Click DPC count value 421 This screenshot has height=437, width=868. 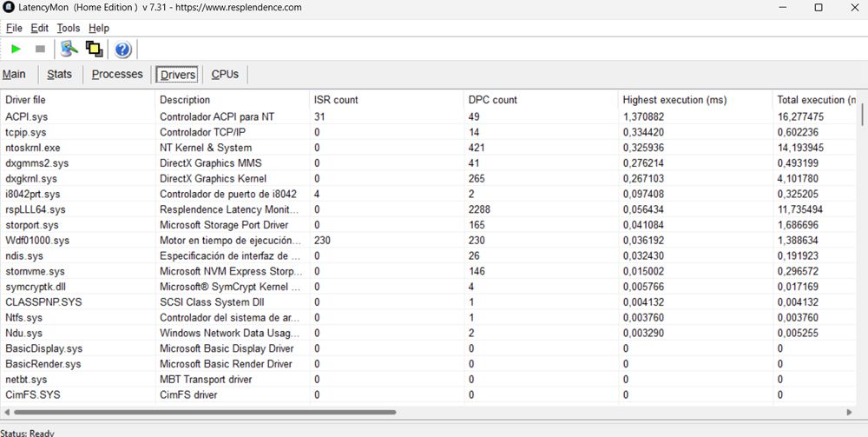point(477,148)
